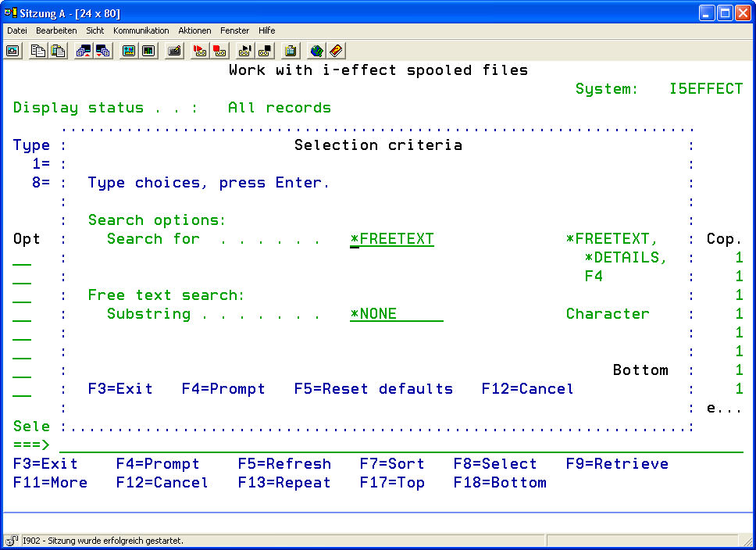Open Send File to Host icon
This screenshot has width=756, height=550.
[x=83, y=51]
